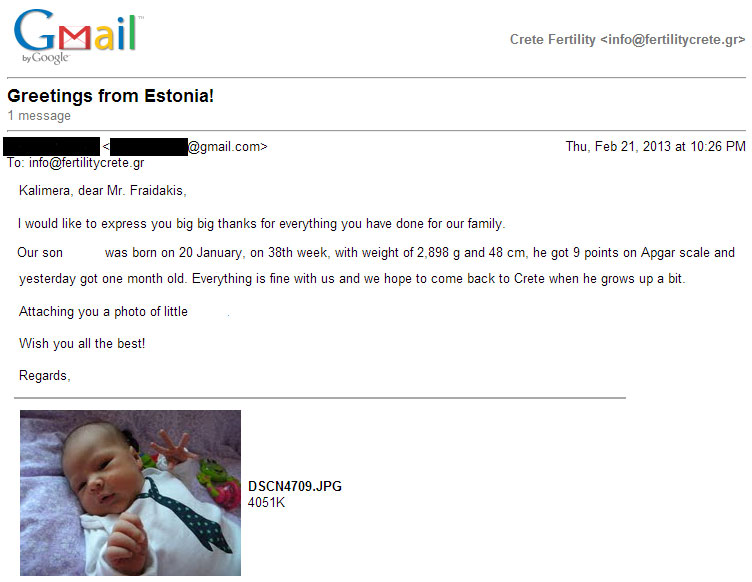Click the '1 message' count label
Image resolution: width=752 pixels, height=582 pixels.
point(39,116)
